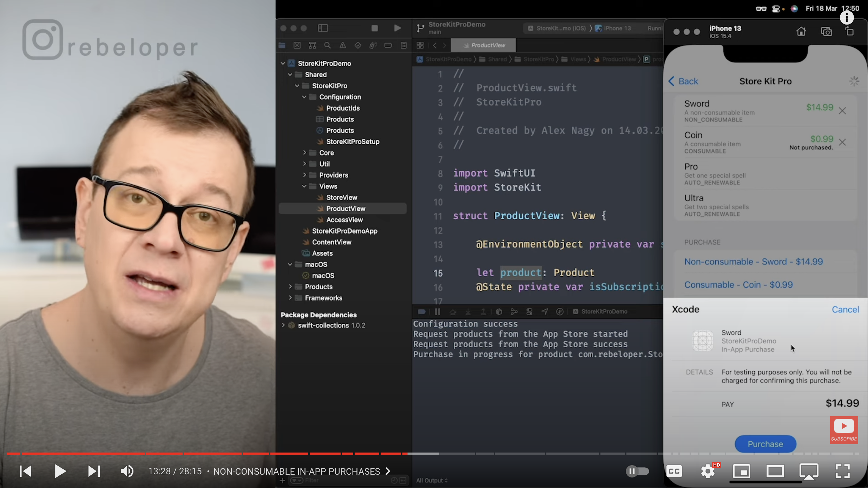Collapse the Views folder
Viewport: 868px width, 488px height.
[304, 186]
